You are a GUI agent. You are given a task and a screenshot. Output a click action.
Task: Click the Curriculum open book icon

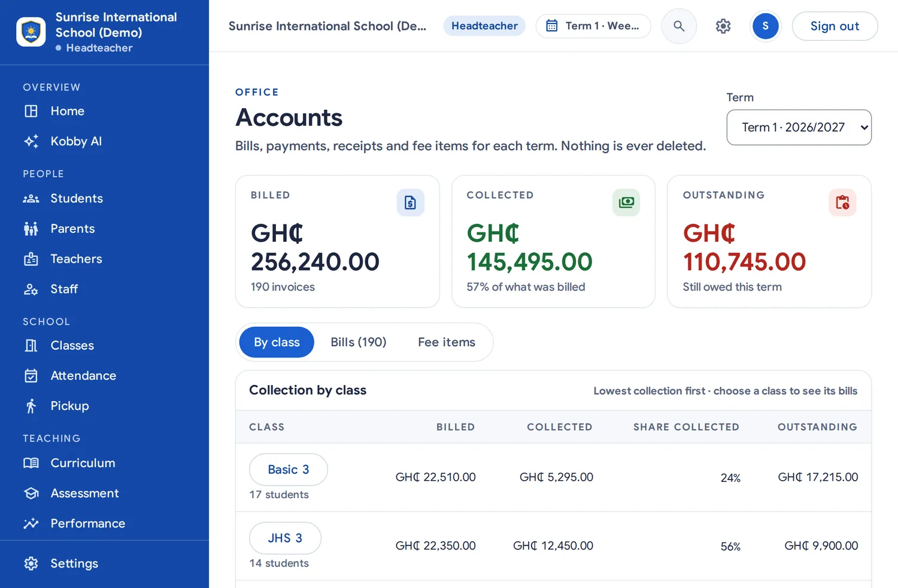[31, 463]
